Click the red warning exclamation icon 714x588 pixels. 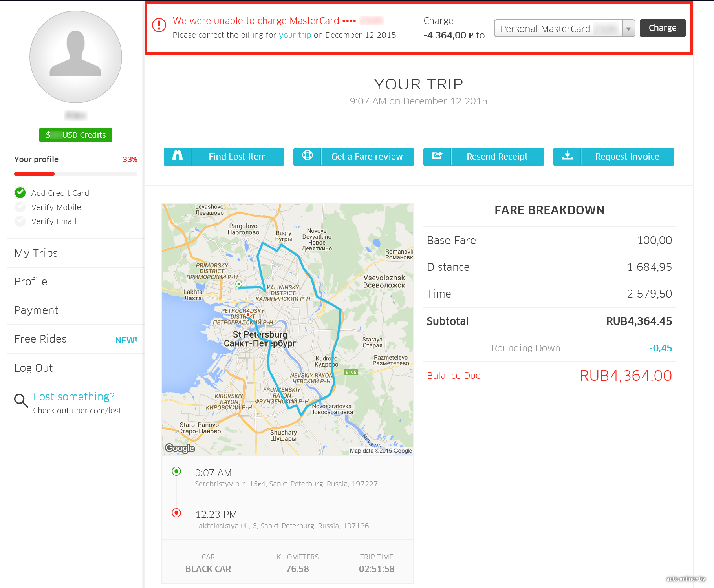point(159,25)
